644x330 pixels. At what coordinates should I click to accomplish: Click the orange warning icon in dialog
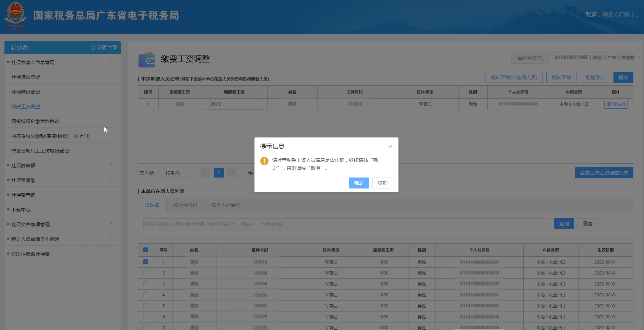(264, 161)
